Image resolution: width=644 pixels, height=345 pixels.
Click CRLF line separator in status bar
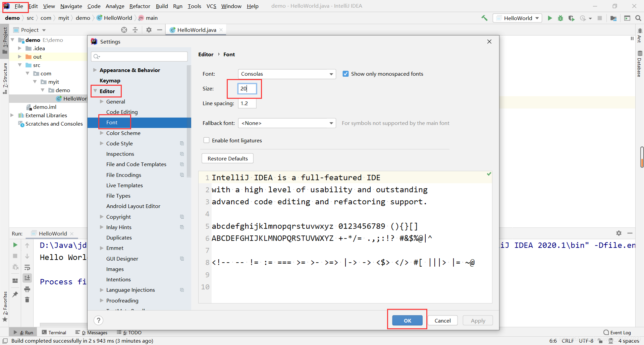click(568, 341)
